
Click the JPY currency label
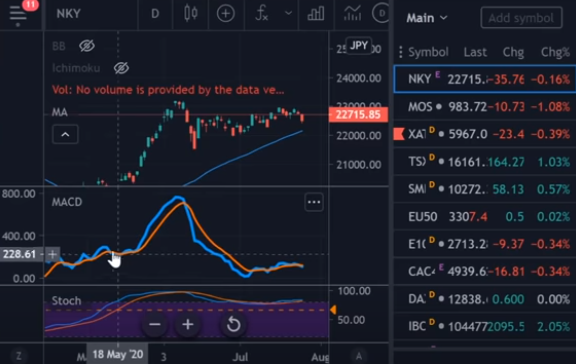(359, 46)
